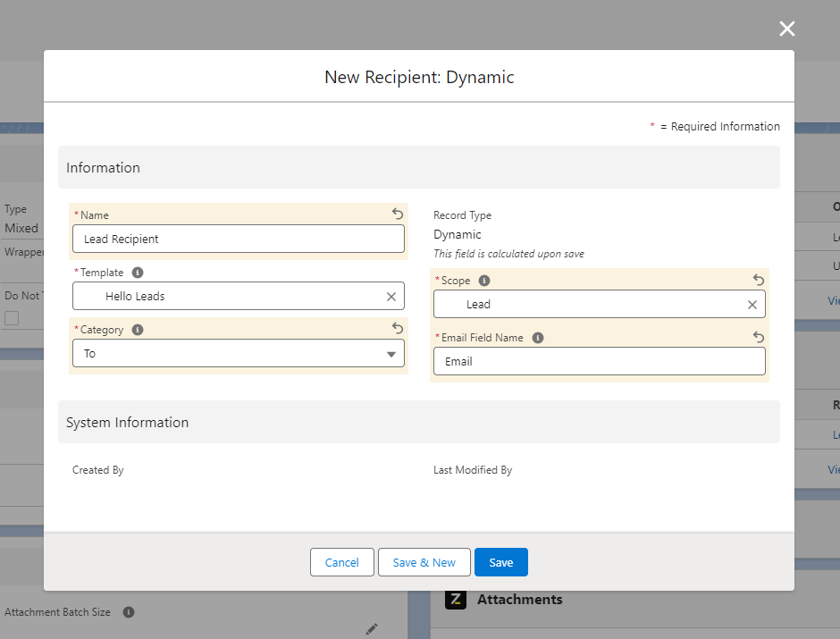
Task: Save the new recipient record
Action: 500,562
